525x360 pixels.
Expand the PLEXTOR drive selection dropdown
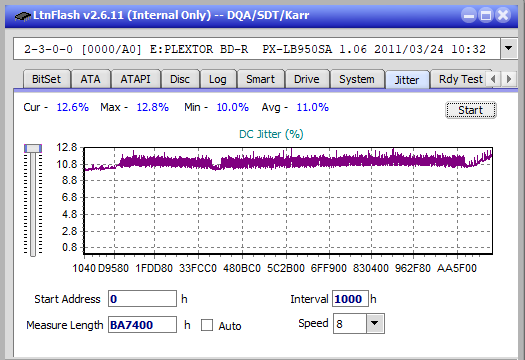[x=509, y=49]
